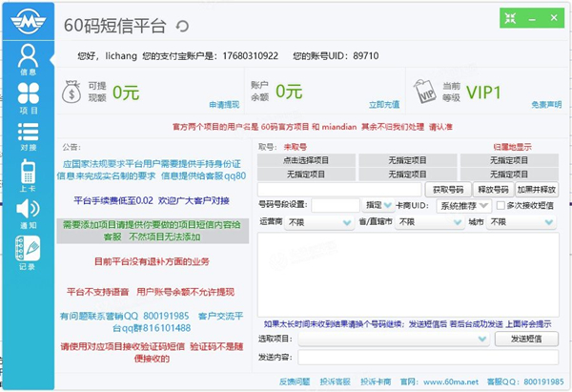The height and width of the screenshot is (392, 572).
Task: Open the 对接 list icon in sidebar
Action: pos(29,136)
